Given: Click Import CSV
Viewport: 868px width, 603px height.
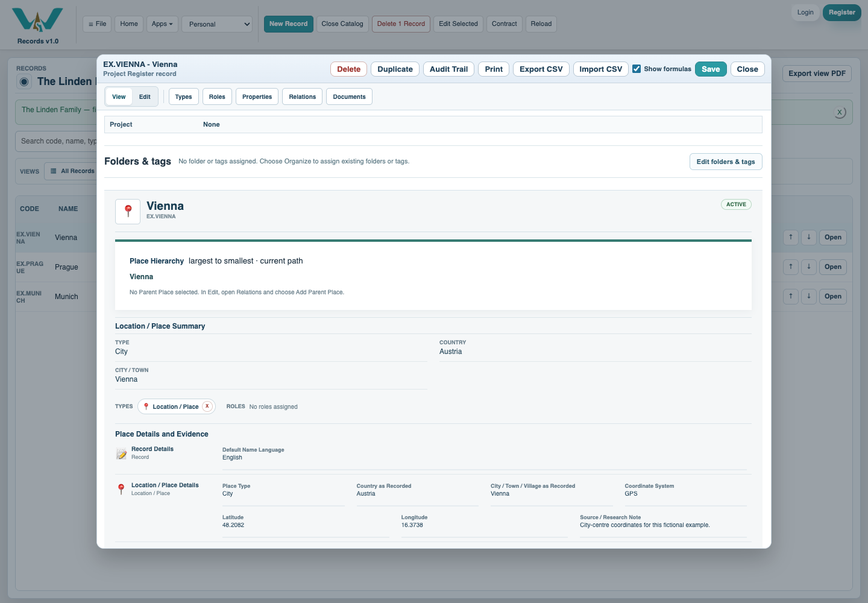Looking at the screenshot, I should click(601, 69).
